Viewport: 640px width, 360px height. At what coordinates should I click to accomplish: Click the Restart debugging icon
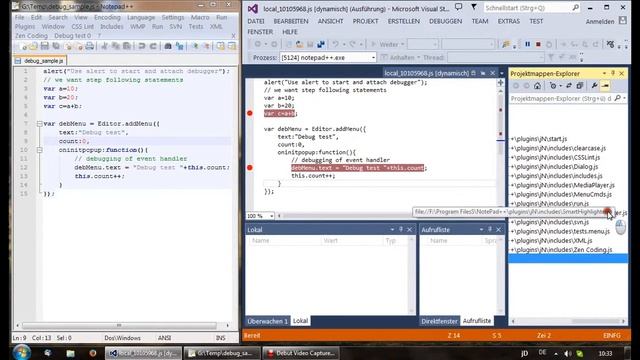pyautogui.click(x=549, y=44)
